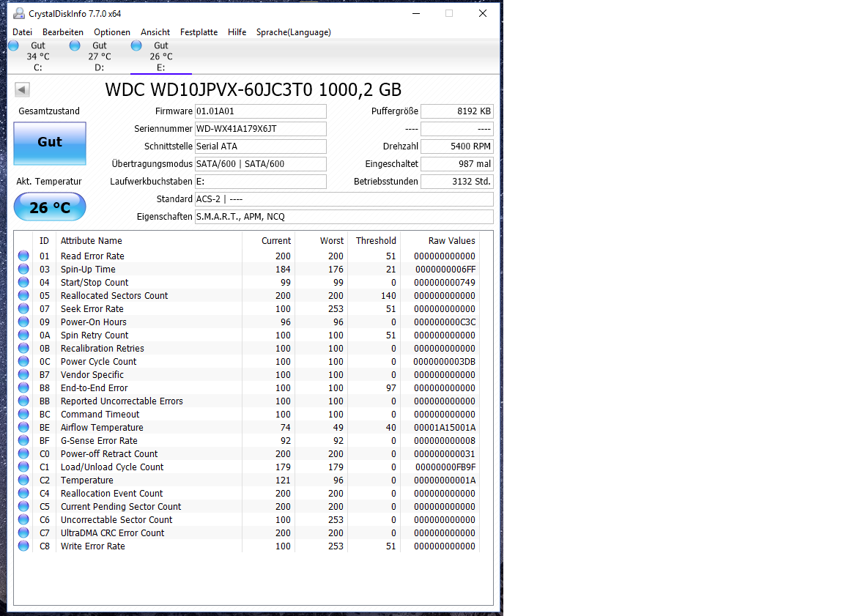Viewport: 844px width, 616px height.
Task: Click the status icon for Spin Retry Count
Action: click(23, 335)
